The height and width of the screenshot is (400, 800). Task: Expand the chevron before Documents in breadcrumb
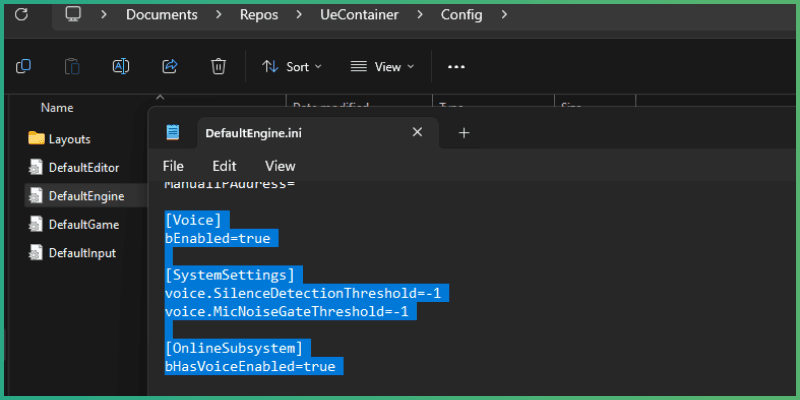pyautogui.click(x=104, y=15)
